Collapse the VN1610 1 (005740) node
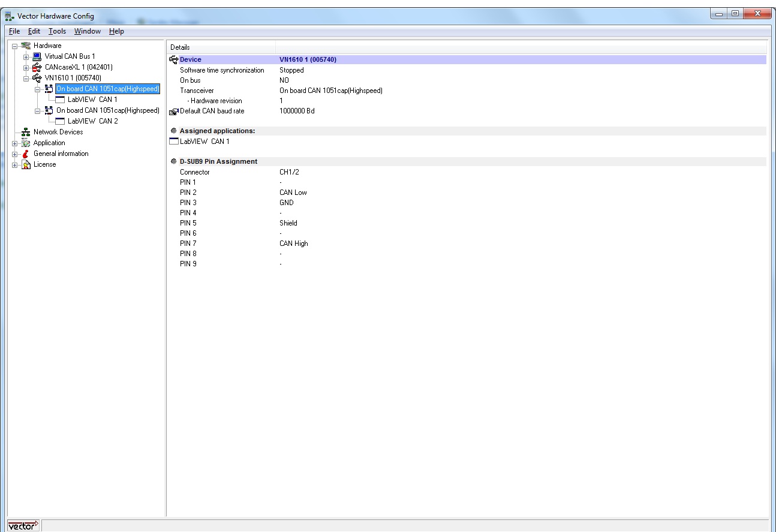 pyautogui.click(x=26, y=78)
